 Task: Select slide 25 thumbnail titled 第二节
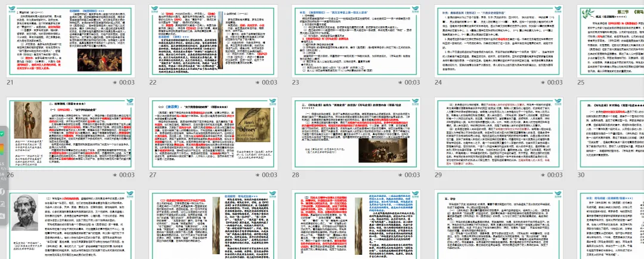point(611,41)
